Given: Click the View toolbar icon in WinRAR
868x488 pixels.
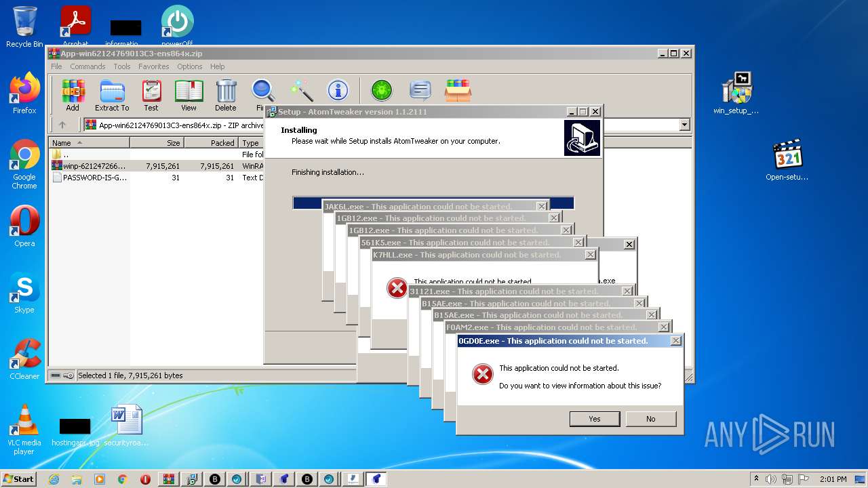Looking at the screenshot, I should pos(189,96).
